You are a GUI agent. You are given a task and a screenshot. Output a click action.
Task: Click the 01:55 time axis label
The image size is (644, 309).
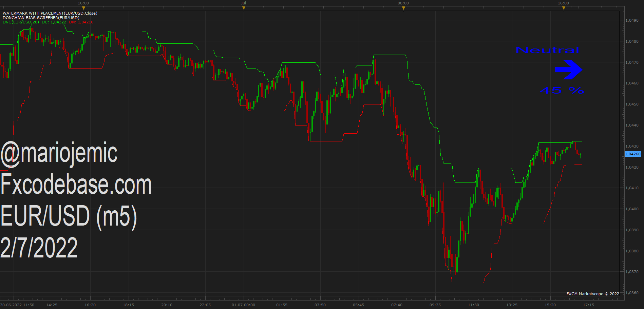click(x=282, y=305)
